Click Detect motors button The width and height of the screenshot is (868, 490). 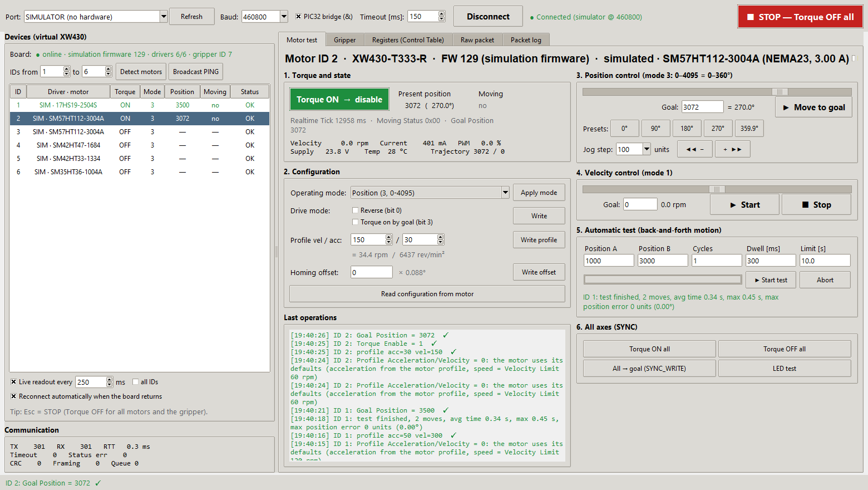[141, 72]
